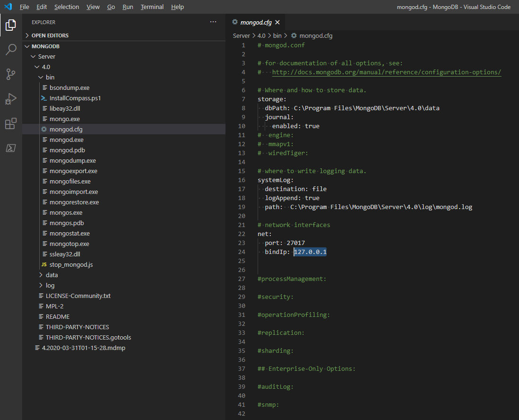Open the Extensions view icon

(10, 123)
